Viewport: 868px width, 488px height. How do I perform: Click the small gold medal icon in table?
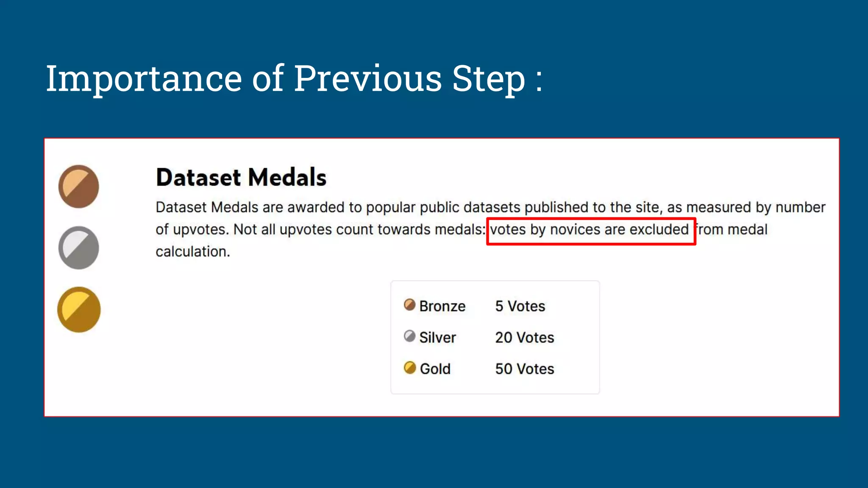(410, 368)
